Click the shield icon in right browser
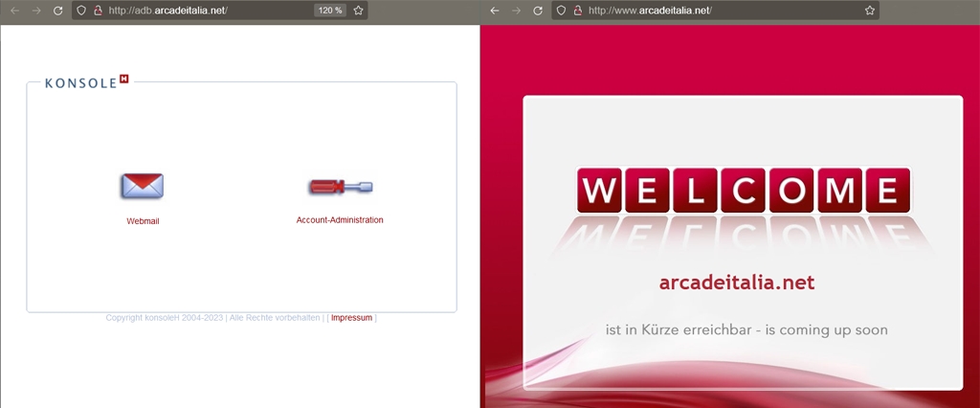The image size is (980, 408). [561, 11]
